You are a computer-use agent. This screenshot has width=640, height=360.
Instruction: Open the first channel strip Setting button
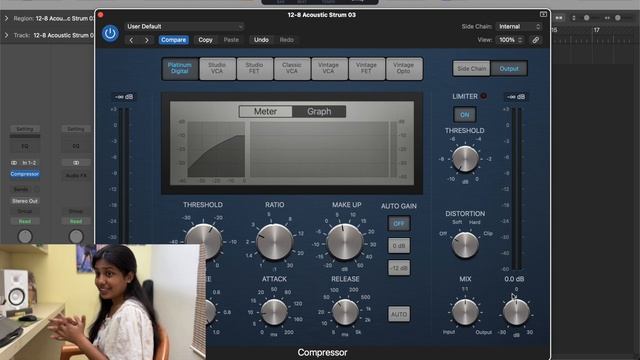click(x=25, y=129)
